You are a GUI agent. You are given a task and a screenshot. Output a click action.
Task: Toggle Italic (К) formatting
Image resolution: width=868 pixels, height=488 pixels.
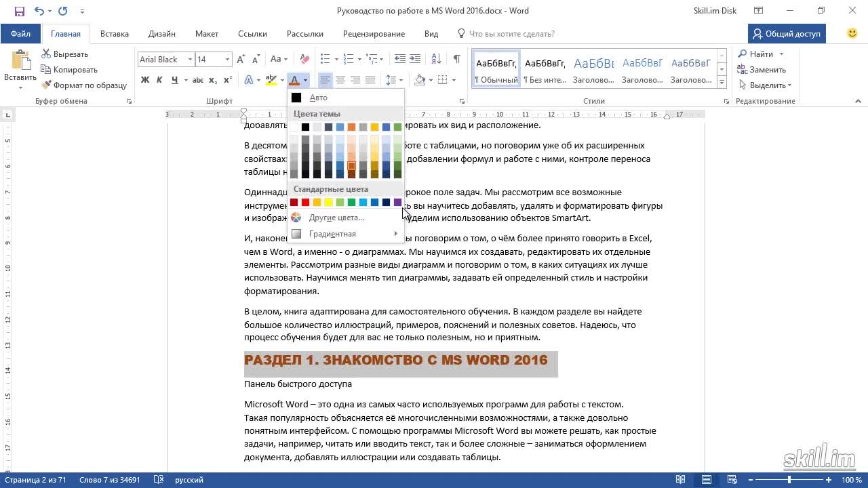point(159,80)
